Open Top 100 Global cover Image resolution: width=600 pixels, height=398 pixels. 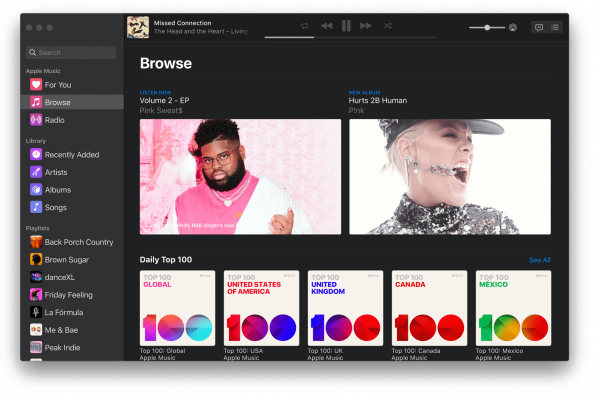[x=177, y=308]
